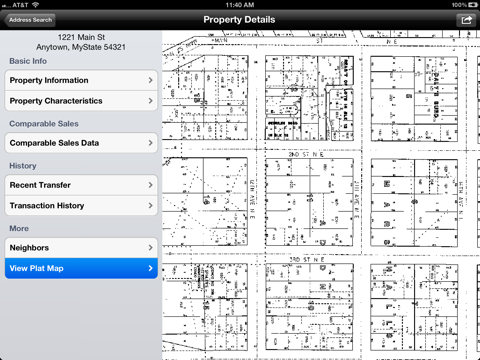
Task: Tap the 2ND ST NE label on map
Action: point(306,154)
